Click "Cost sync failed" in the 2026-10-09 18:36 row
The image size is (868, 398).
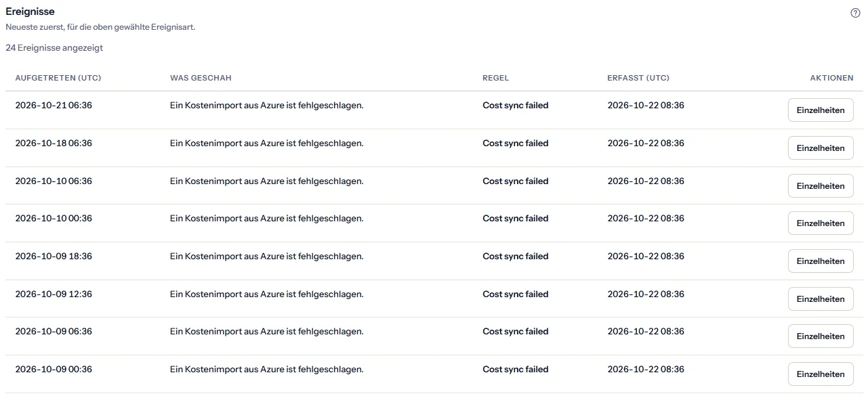(x=516, y=257)
